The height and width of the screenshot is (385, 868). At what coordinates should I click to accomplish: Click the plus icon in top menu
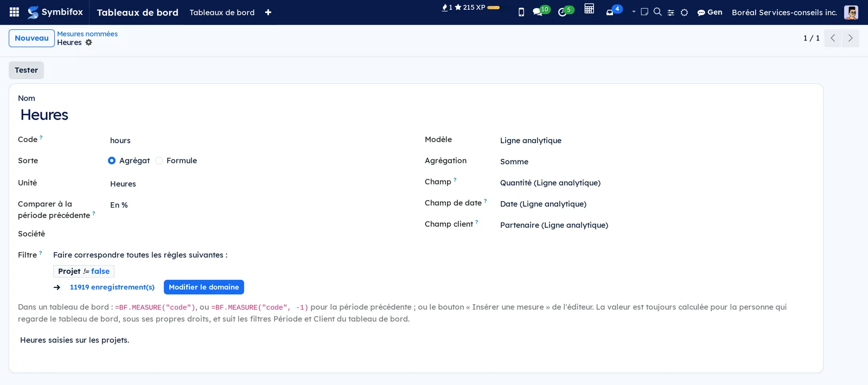coord(268,12)
